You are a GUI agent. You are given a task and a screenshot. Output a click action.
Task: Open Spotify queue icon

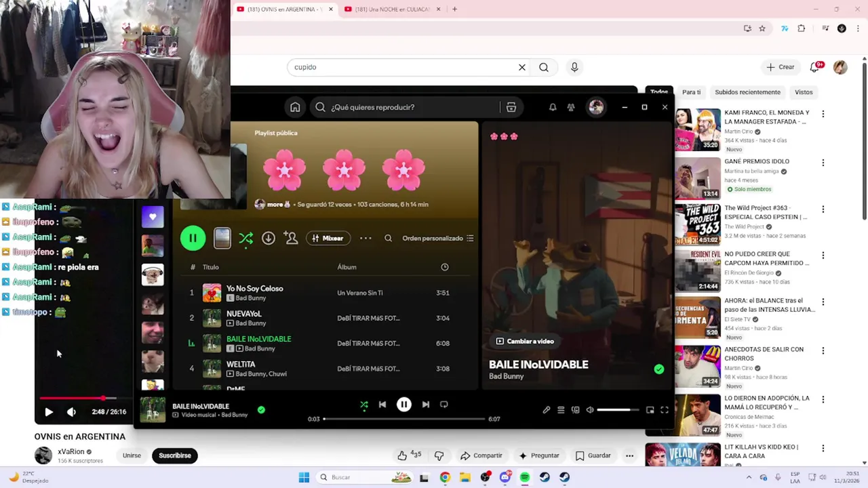tap(561, 410)
